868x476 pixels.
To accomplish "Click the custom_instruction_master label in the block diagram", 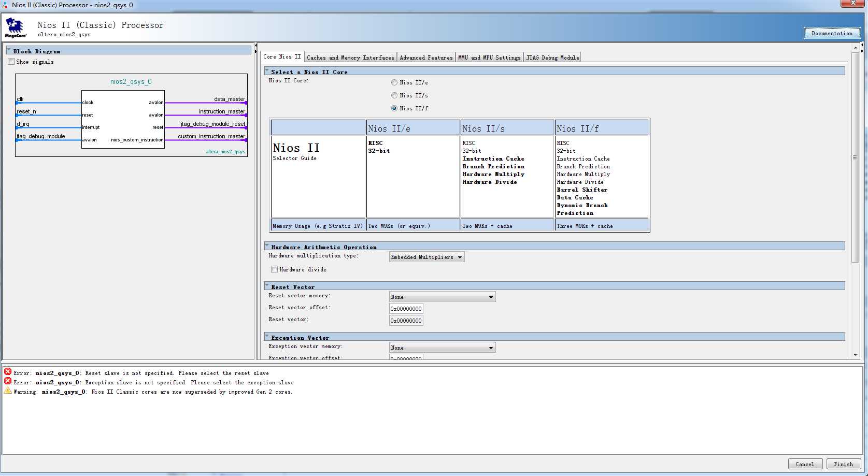I will (x=211, y=136).
